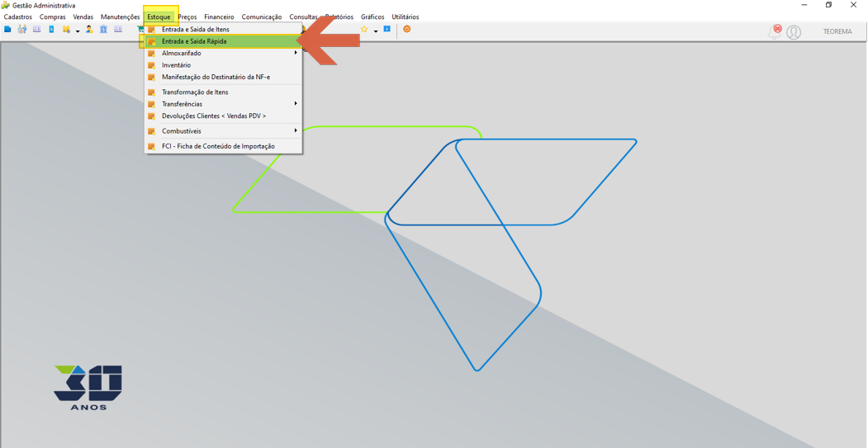Select Transformação de Itens
This screenshot has width=868, height=448.
click(224, 92)
